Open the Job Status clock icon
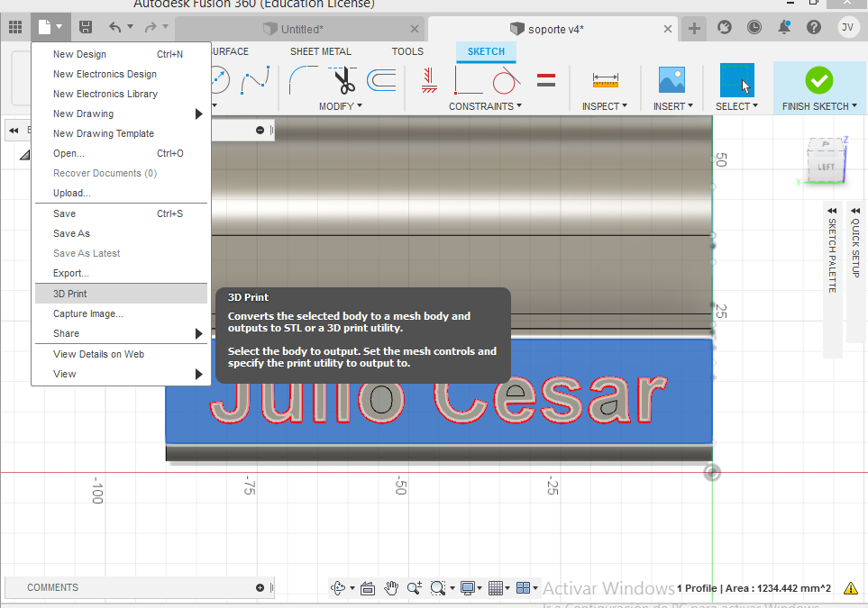 [754, 27]
